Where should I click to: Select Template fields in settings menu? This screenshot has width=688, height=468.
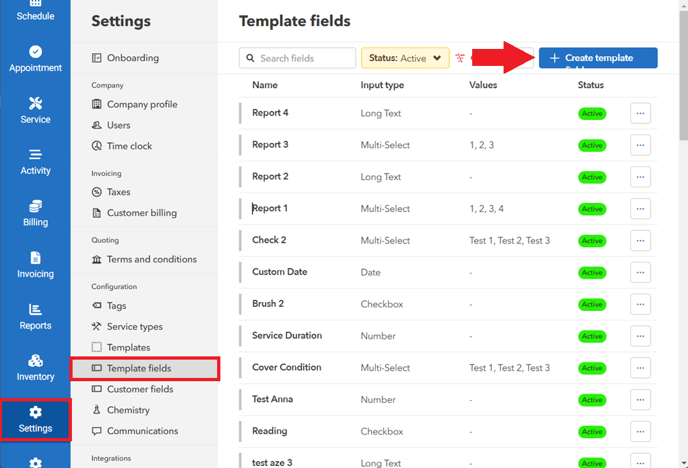pyautogui.click(x=139, y=368)
